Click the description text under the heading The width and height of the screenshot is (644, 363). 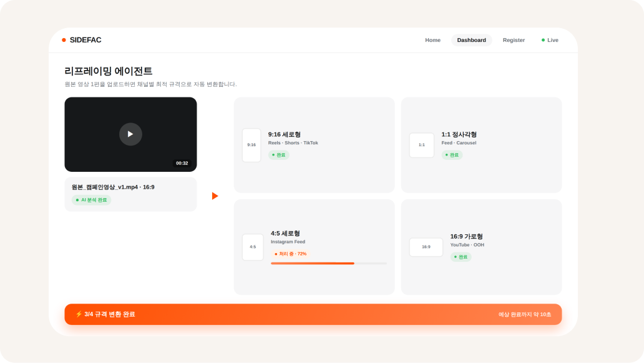(x=151, y=84)
